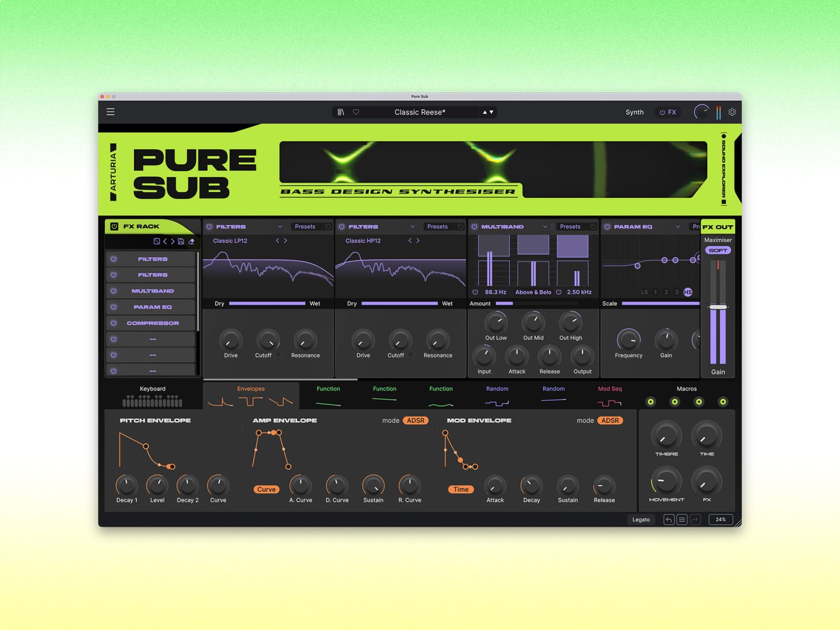The image size is (840, 630).
Task: Open the preset library browser icon
Action: [x=341, y=112]
